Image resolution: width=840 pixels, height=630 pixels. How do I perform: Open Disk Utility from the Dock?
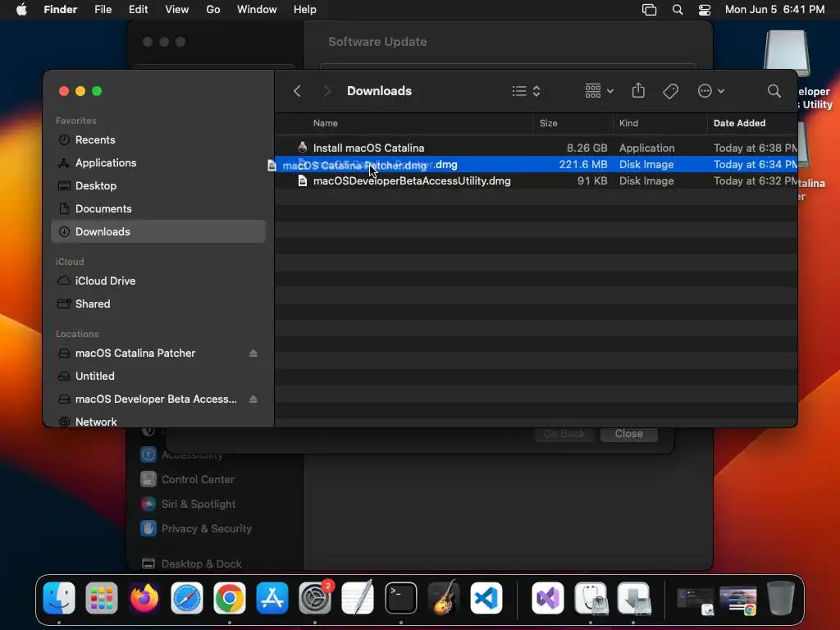[591, 598]
